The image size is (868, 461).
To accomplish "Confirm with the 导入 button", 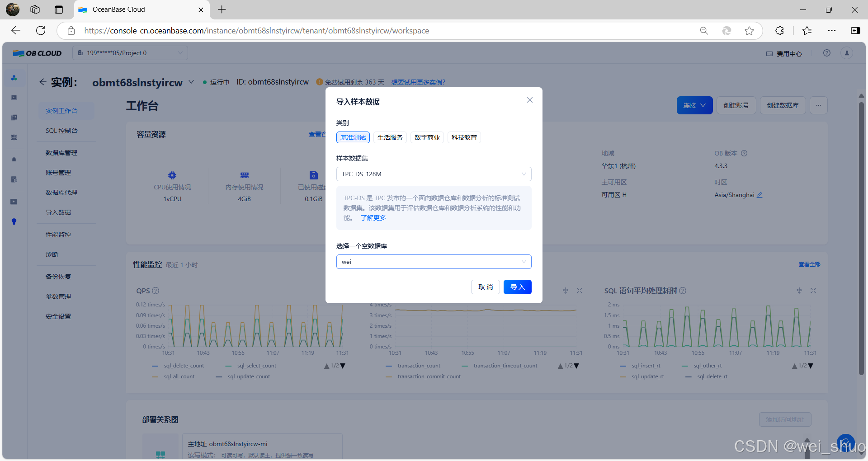I will point(518,287).
